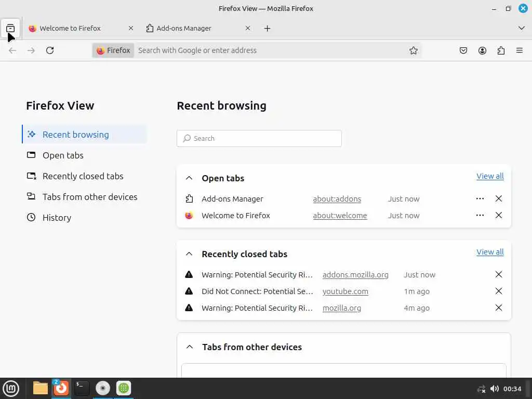The width and height of the screenshot is (532, 399).
Task: Switch to the Add-ons Manager tab
Action: (x=198, y=29)
